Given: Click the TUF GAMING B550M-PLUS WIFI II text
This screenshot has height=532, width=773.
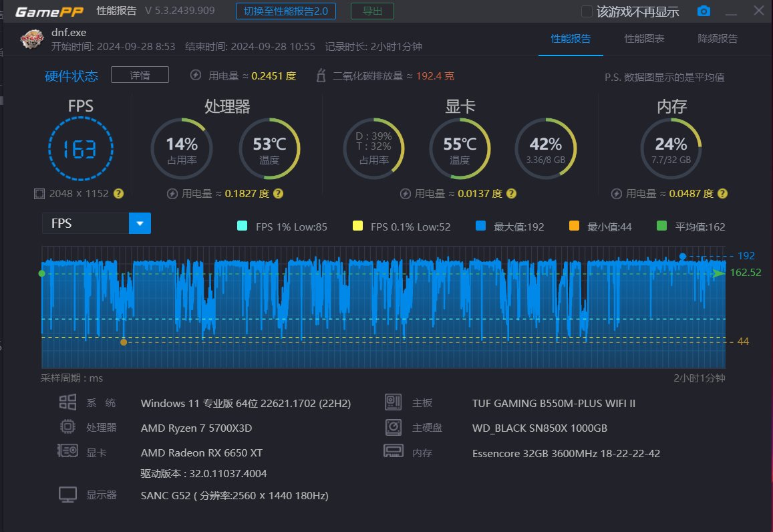Looking at the screenshot, I should (x=554, y=403).
